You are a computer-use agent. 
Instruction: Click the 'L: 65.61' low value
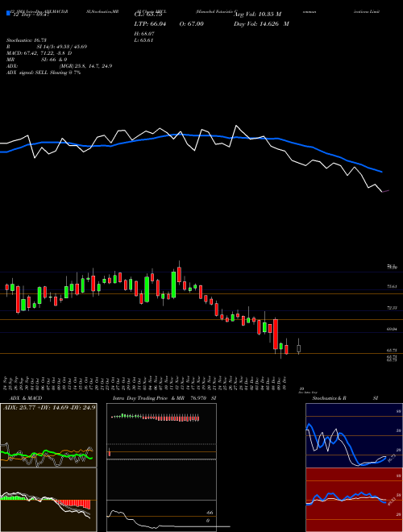point(144,40)
